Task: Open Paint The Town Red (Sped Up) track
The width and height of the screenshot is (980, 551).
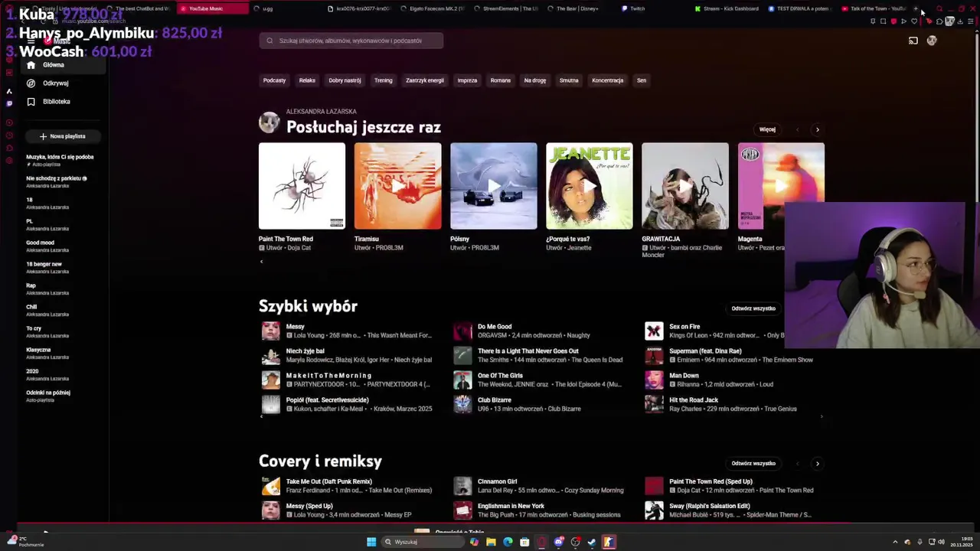Action: pyautogui.click(x=710, y=481)
